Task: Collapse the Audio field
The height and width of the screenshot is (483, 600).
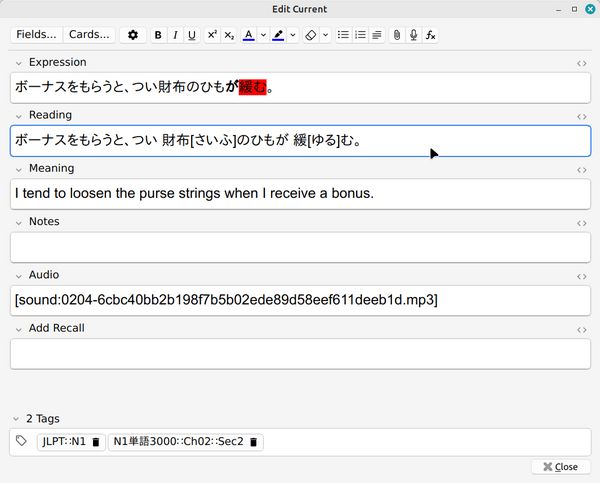Action: 18,275
